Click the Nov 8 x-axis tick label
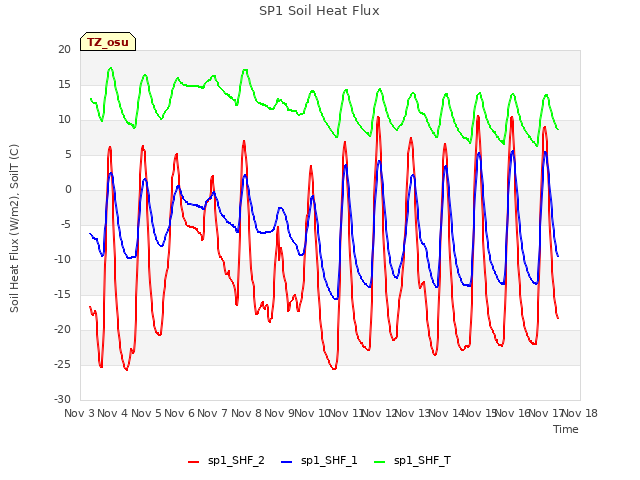Viewport: 640px width, 480px height. [x=246, y=413]
